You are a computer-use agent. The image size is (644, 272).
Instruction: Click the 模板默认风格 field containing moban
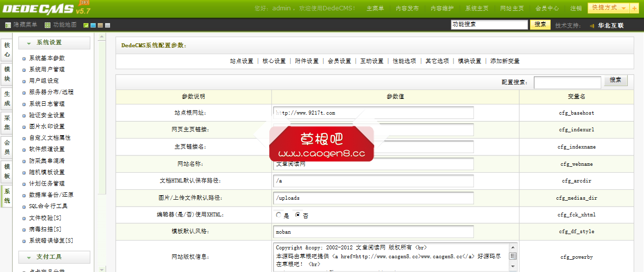tap(373, 232)
